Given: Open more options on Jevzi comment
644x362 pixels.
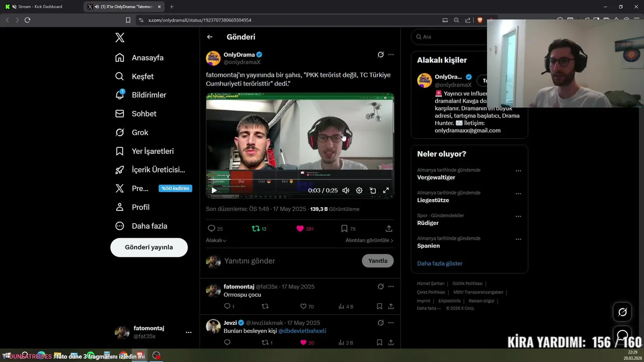Looking at the screenshot, I should (x=391, y=323).
